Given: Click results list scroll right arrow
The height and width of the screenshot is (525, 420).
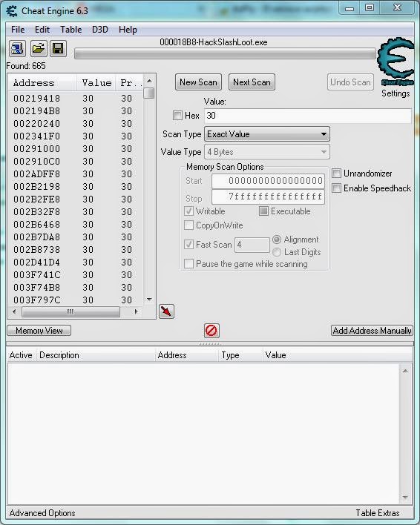Looking at the screenshot, I should point(136,311).
